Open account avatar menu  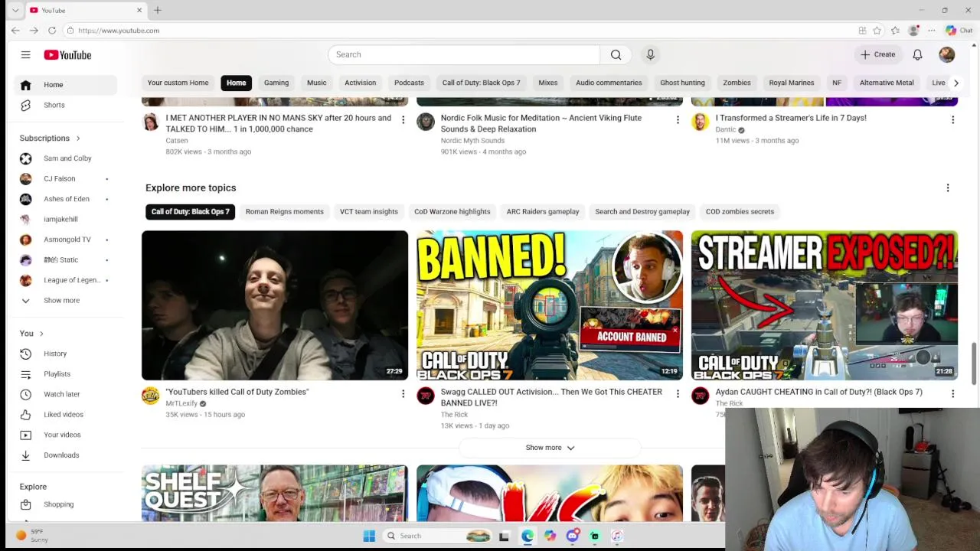point(946,54)
